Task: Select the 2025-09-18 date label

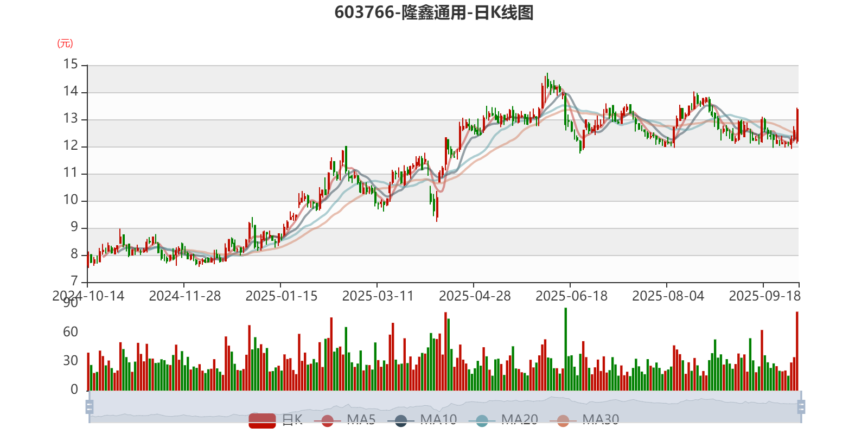Action: (764, 296)
